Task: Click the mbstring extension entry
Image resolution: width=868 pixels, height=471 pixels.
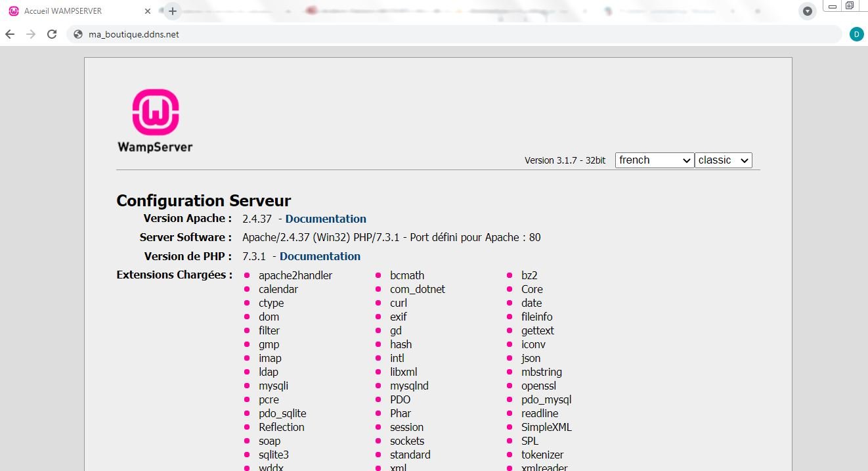Action: point(542,372)
